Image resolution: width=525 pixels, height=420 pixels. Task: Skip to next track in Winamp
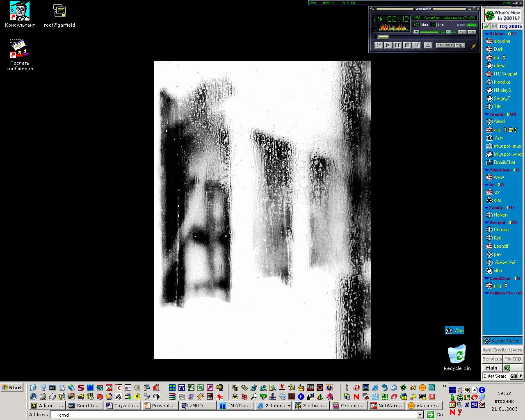click(417, 46)
